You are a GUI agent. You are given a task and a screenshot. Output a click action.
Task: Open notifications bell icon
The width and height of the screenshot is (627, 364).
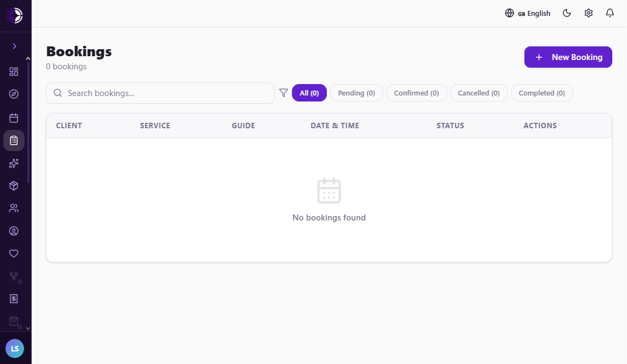pos(610,13)
